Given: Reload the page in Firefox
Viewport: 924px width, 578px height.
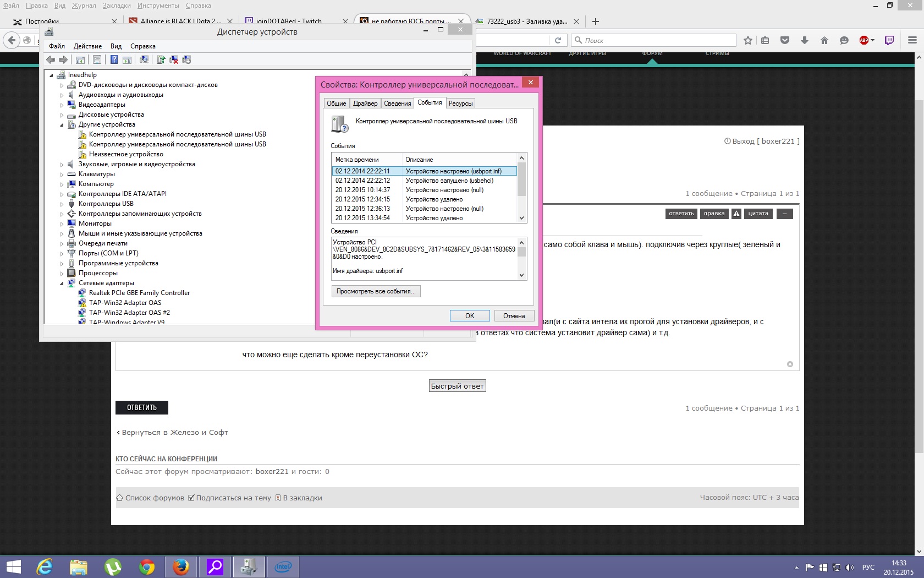Looking at the screenshot, I should [558, 40].
